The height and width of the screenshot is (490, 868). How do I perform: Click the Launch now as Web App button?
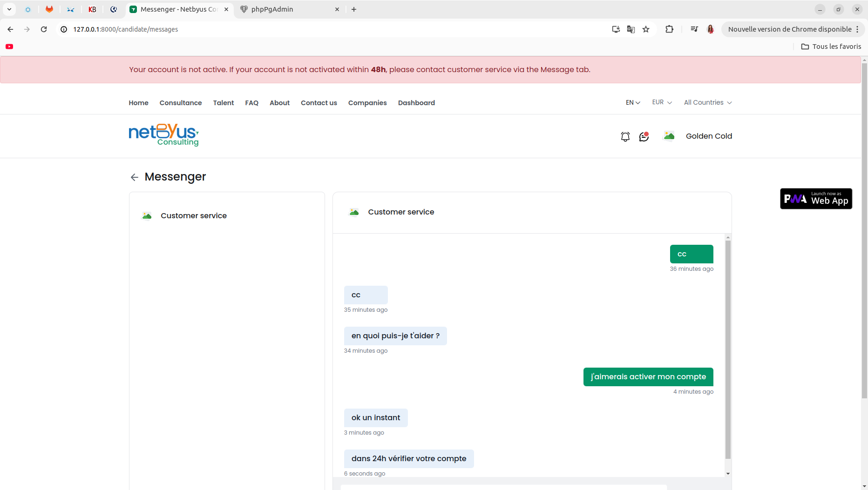816,199
